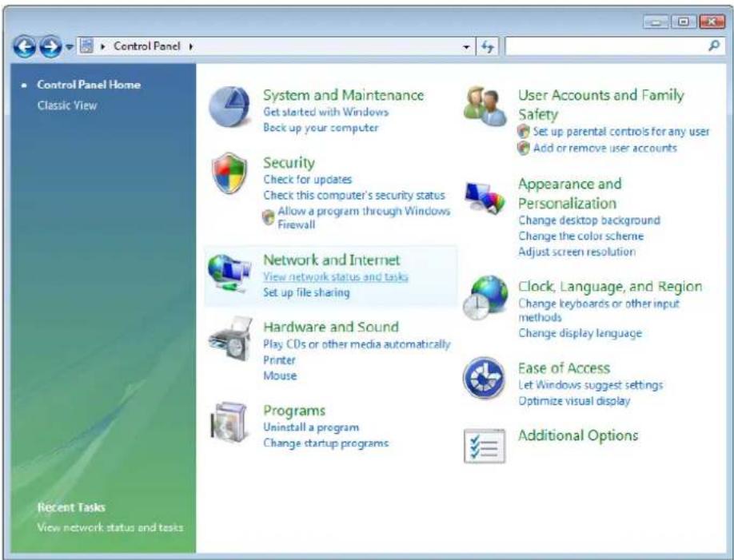Click Change desktop background
This screenshot has height=560, width=734.
pos(589,220)
